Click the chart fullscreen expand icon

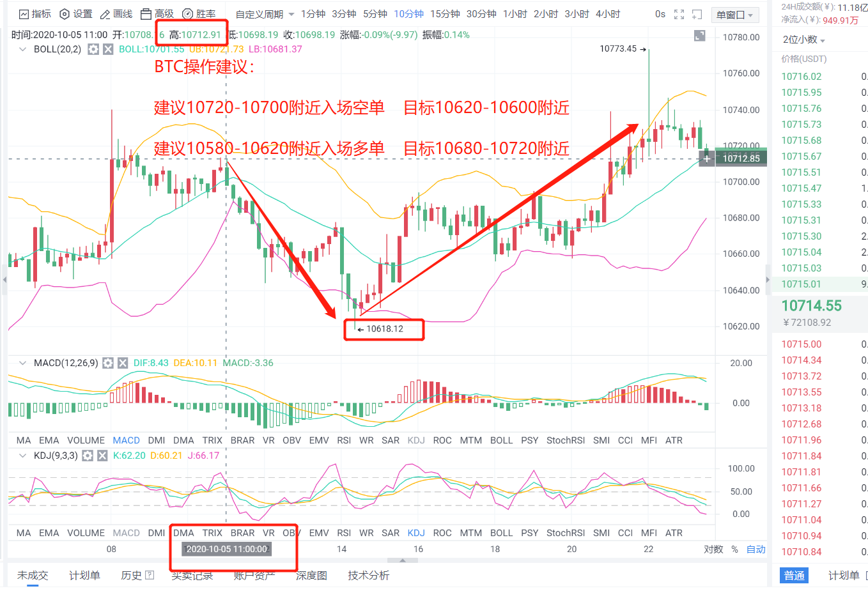coord(679,13)
